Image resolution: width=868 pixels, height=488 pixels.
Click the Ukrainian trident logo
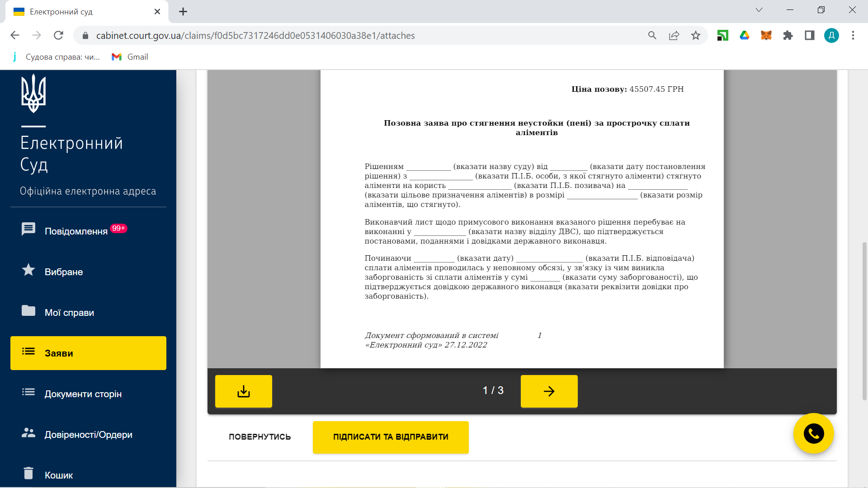point(33,94)
